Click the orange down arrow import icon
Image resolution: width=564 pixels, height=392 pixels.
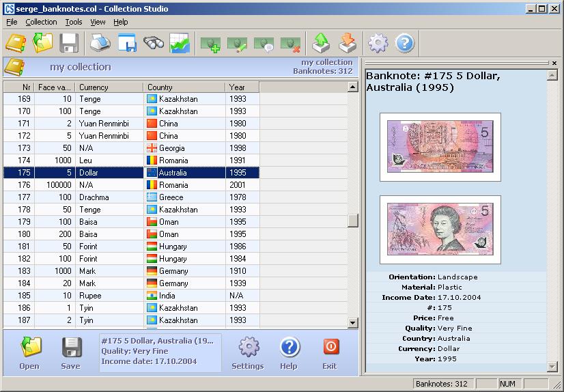[x=348, y=43]
